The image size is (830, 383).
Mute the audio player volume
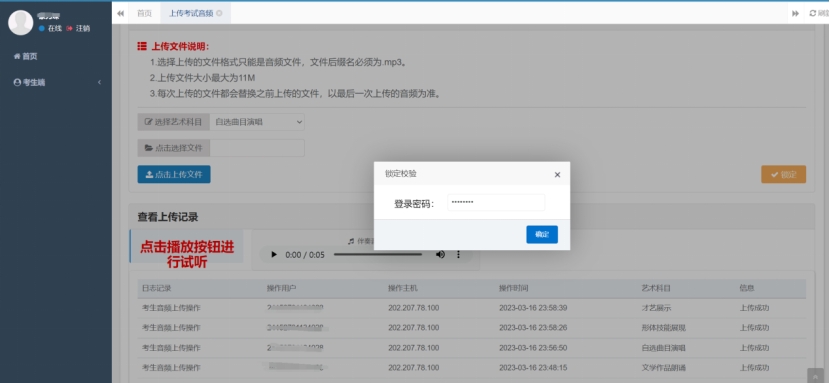(440, 254)
